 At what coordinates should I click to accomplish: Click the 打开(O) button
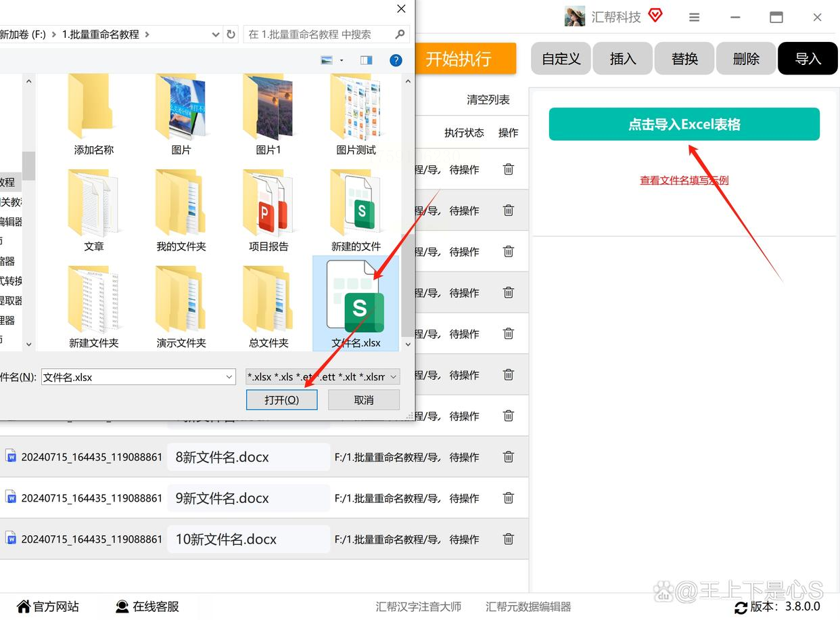click(x=282, y=400)
